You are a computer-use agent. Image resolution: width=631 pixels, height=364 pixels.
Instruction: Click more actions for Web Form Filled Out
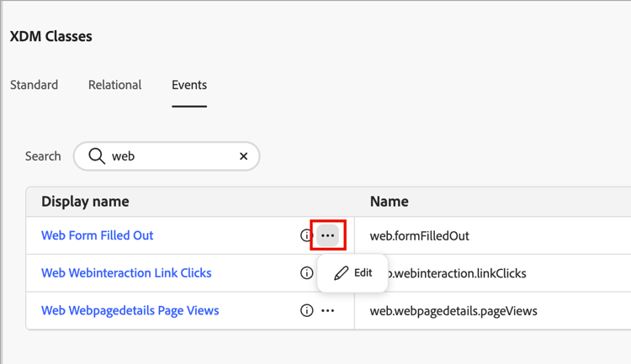[x=328, y=236]
